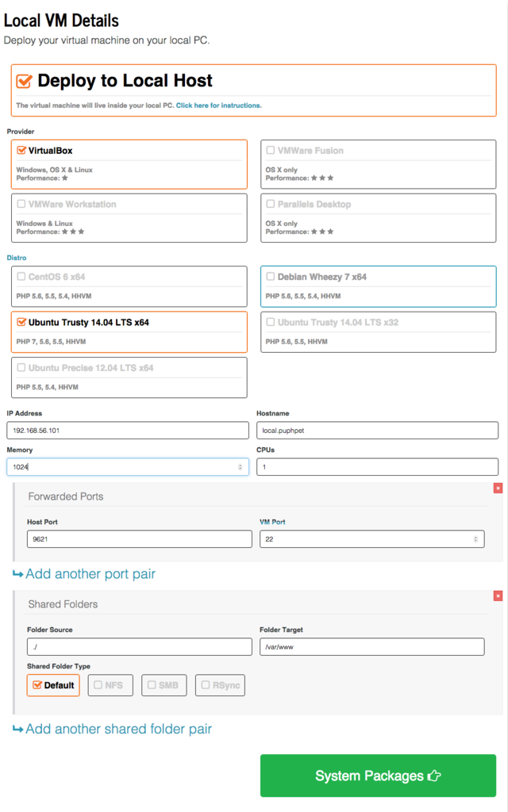Click the Host Port input field
The height and width of the screenshot is (812, 508).
click(x=140, y=539)
